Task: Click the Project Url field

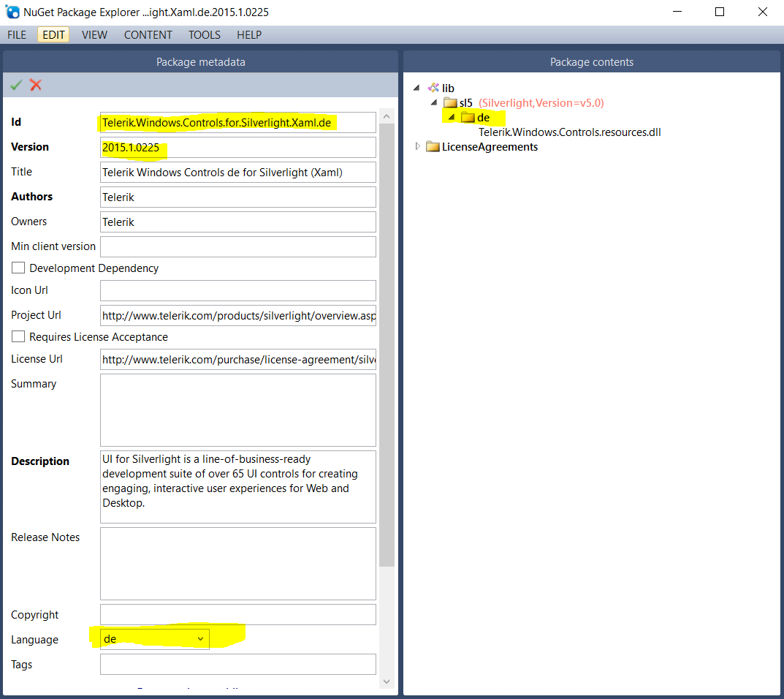Action: [x=238, y=316]
